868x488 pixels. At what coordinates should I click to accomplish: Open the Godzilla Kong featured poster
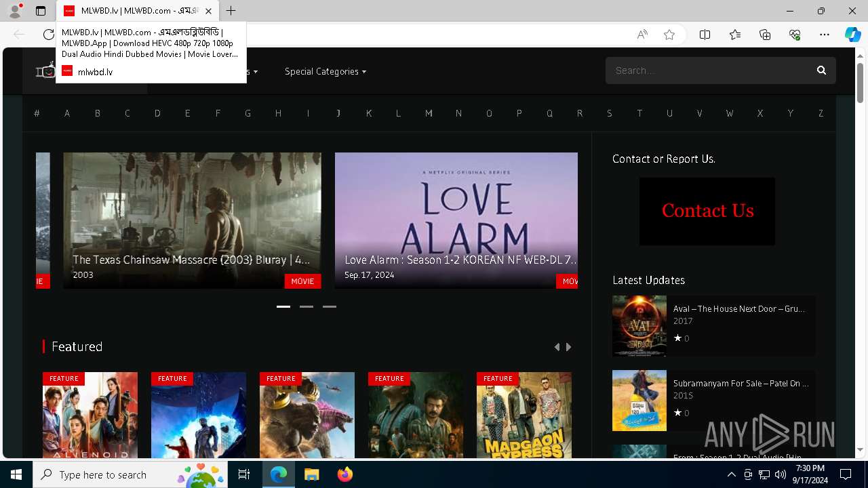click(307, 415)
